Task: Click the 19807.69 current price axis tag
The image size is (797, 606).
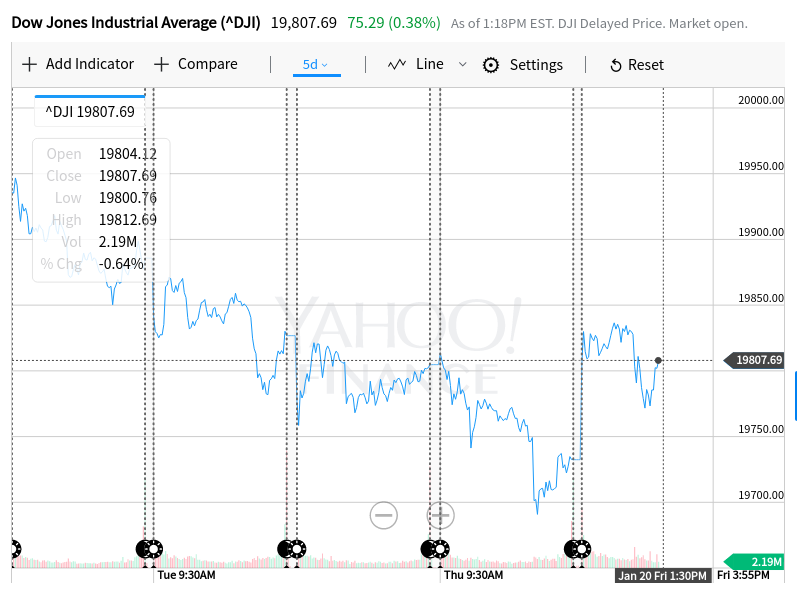Action: coord(758,360)
